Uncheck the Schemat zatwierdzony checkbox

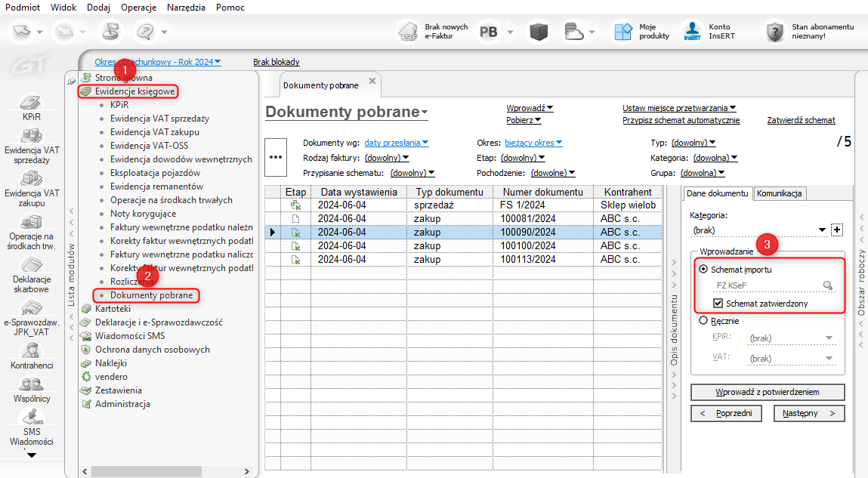click(x=718, y=304)
